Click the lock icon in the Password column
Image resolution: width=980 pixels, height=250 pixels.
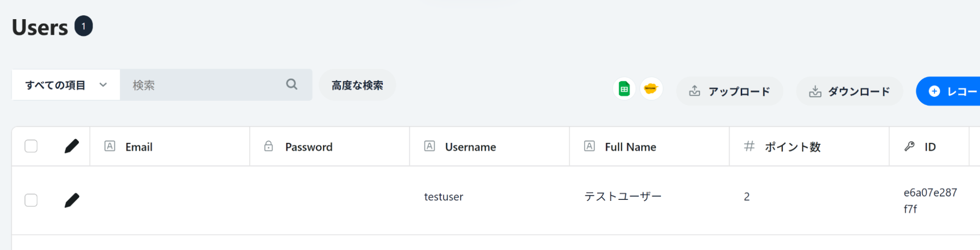point(269,146)
